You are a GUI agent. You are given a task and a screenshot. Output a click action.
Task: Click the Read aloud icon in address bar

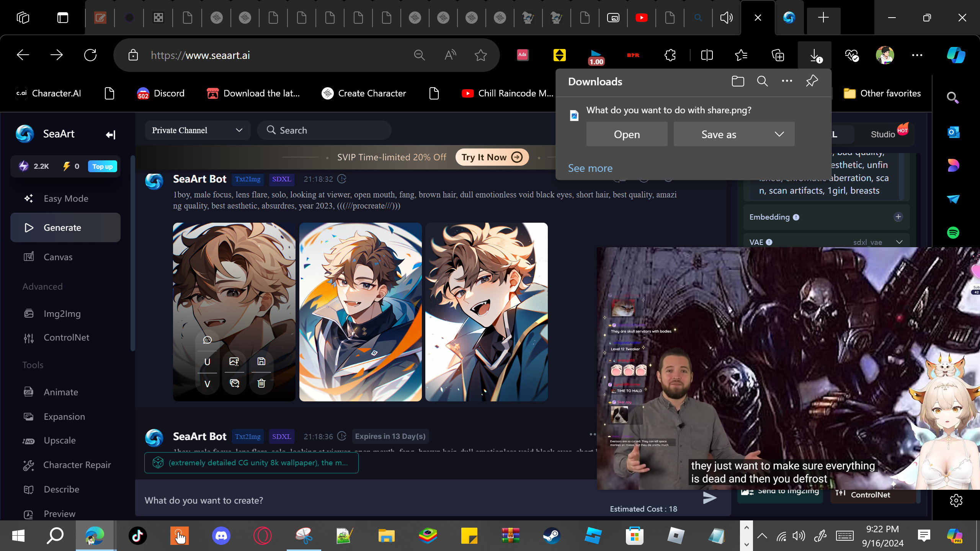450,55
